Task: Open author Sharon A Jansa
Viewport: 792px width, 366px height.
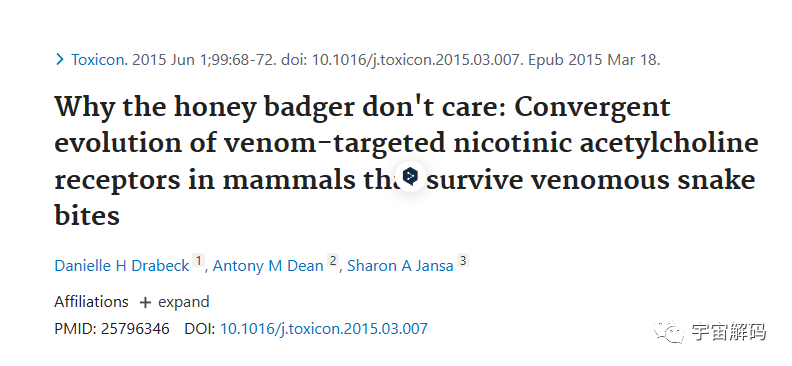Action: pos(401,266)
